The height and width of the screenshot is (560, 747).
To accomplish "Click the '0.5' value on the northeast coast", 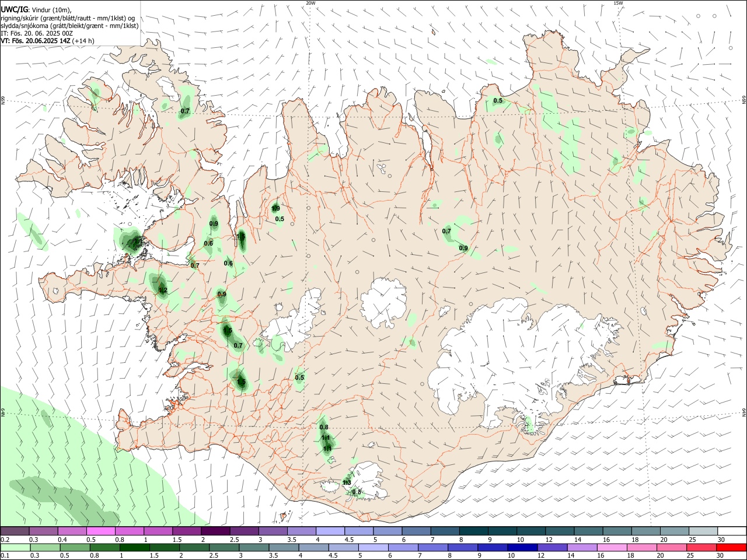I will (498, 100).
